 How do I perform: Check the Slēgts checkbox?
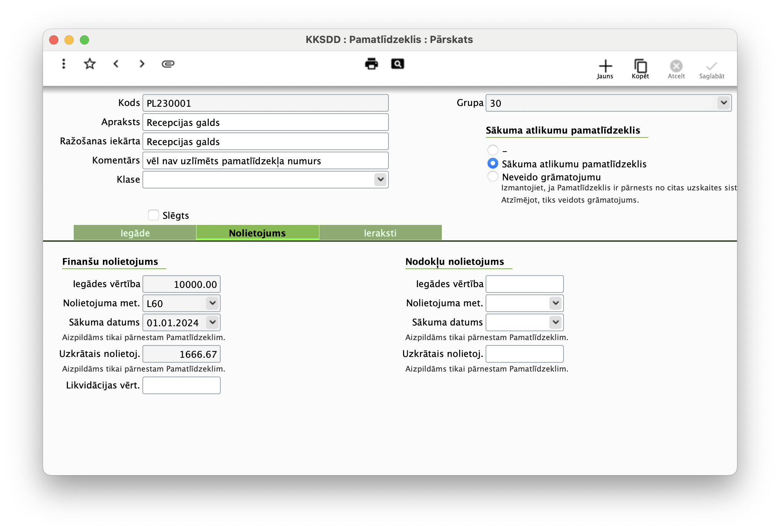point(154,215)
